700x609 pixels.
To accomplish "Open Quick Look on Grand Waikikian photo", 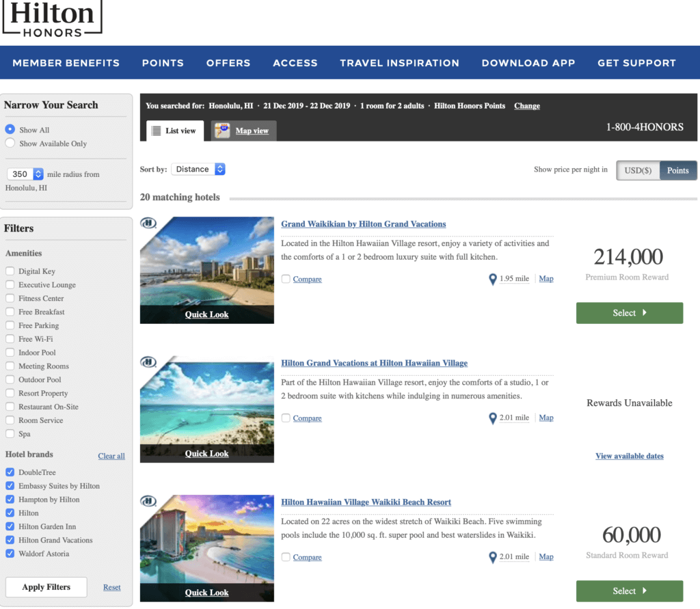I will click(206, 314).
